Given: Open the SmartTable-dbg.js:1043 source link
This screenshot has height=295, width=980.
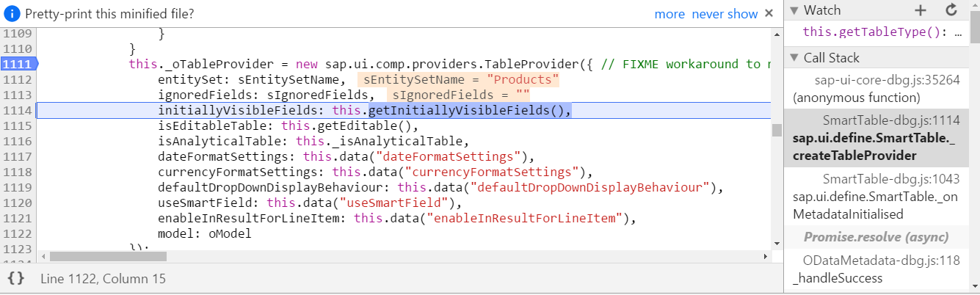Looking at the screenshot, I should tap(891, 179).
